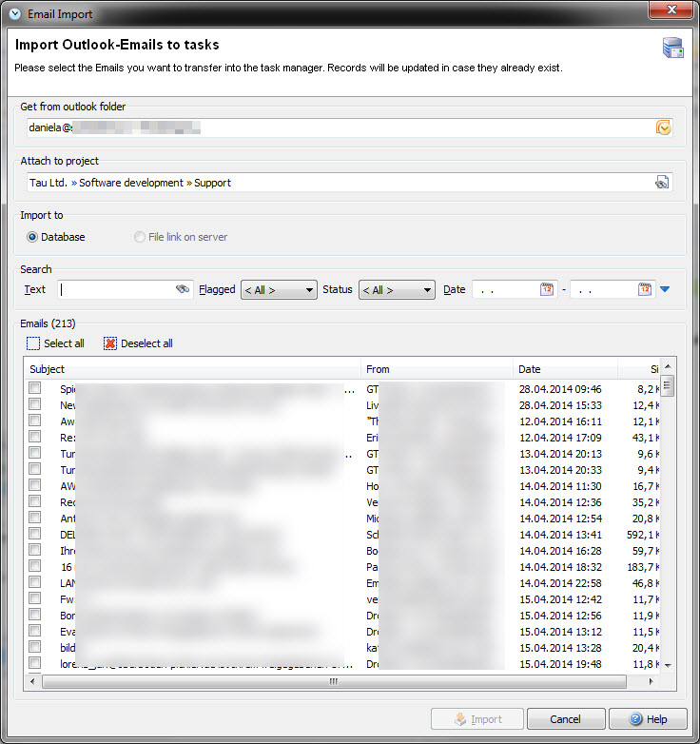Image resolution: width=700 pixels, height=744 pixels.
Task: Select the Database radio button
Action: (33, 237)
